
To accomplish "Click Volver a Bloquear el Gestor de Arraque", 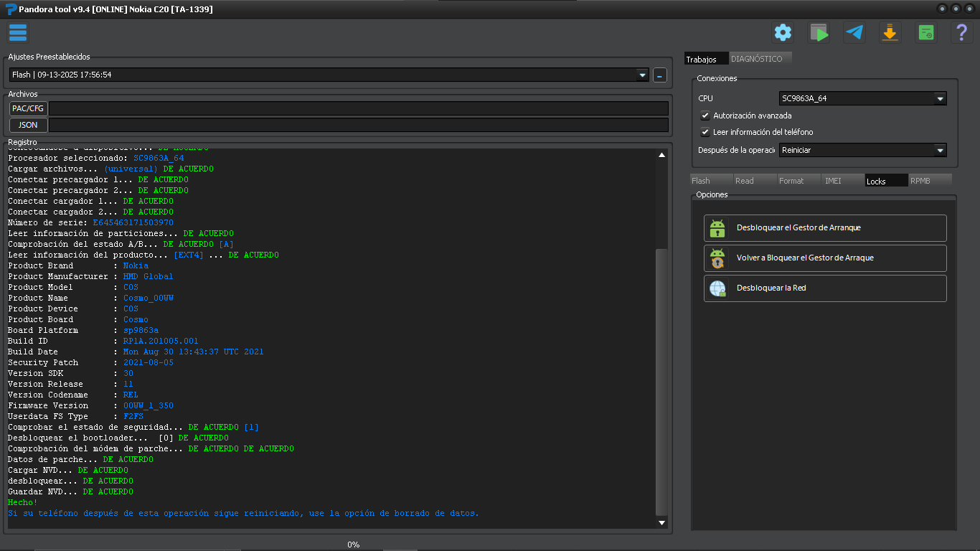I will point(825,258).
